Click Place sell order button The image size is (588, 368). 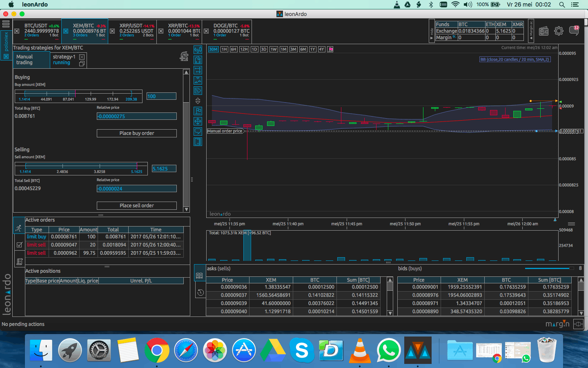[137, 206]
